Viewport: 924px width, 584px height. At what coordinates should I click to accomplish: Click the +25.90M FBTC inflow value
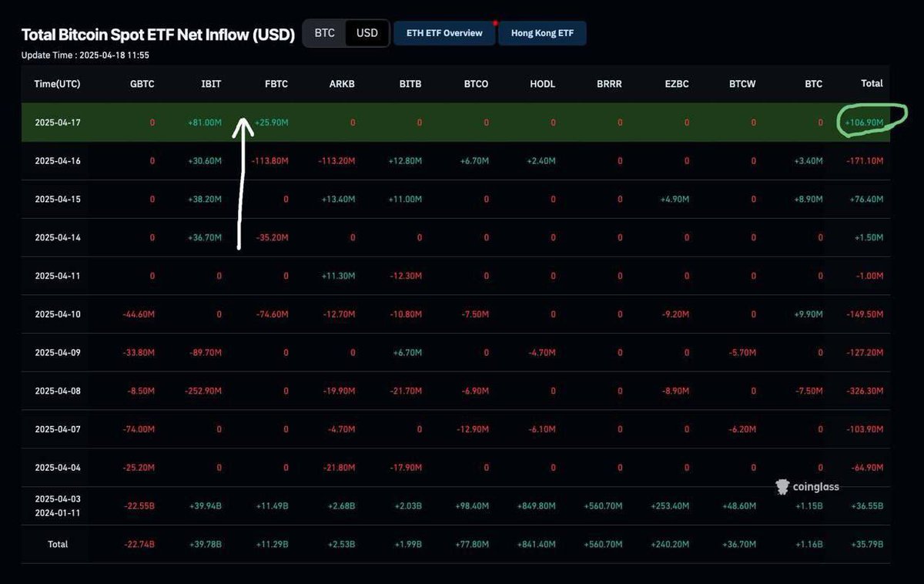pyautogui.click(x=270, y=123)
